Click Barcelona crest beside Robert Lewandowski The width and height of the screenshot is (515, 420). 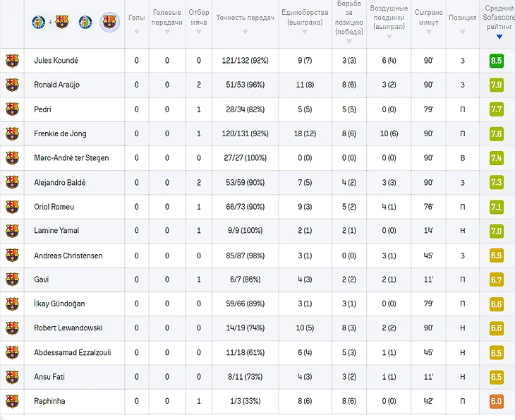(x=12, y=328)
